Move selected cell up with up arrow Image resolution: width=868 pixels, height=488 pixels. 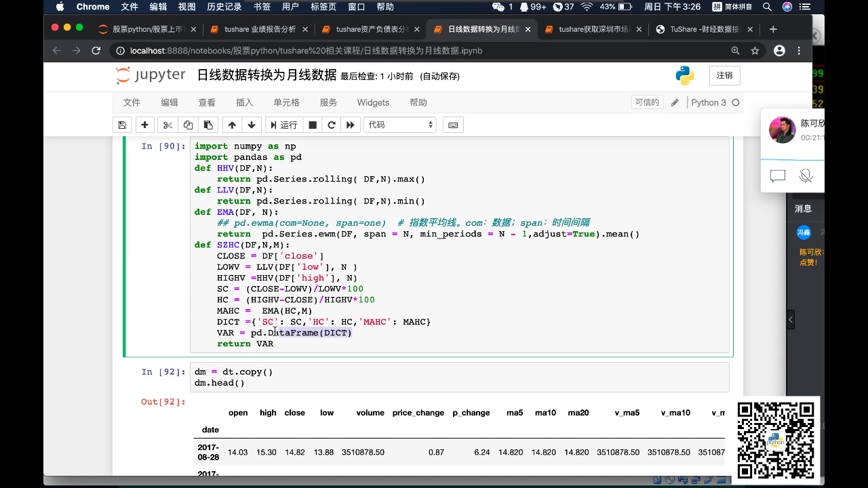232,125
